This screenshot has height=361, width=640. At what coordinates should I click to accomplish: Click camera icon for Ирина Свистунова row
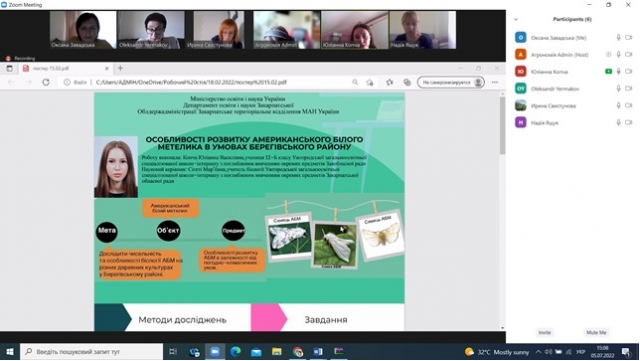(629, 105)
